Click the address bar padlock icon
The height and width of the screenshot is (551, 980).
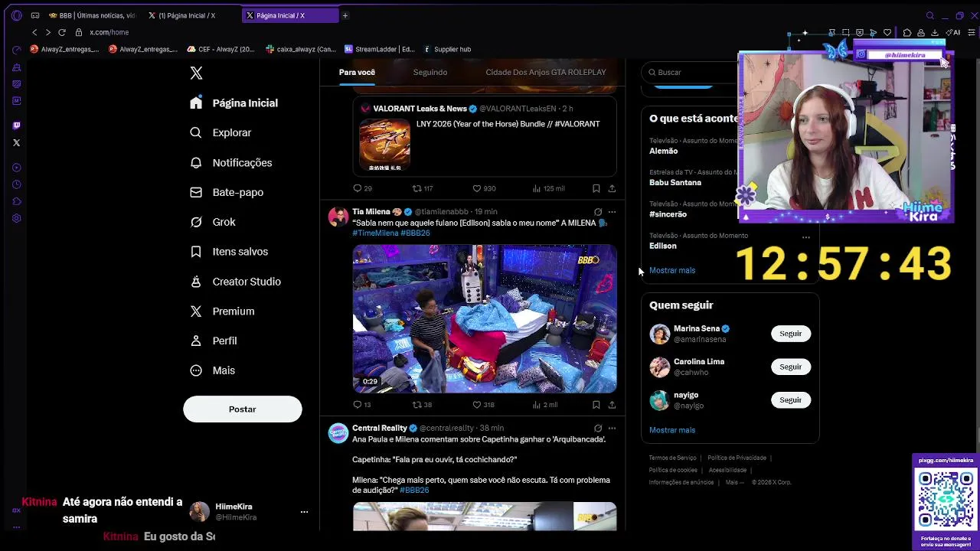pos(79,32)
